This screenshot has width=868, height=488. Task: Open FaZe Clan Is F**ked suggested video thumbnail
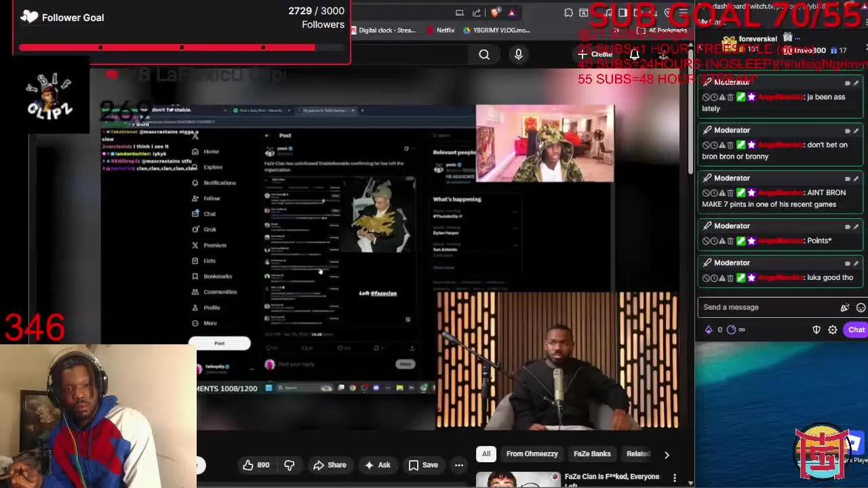click(518, 480)
